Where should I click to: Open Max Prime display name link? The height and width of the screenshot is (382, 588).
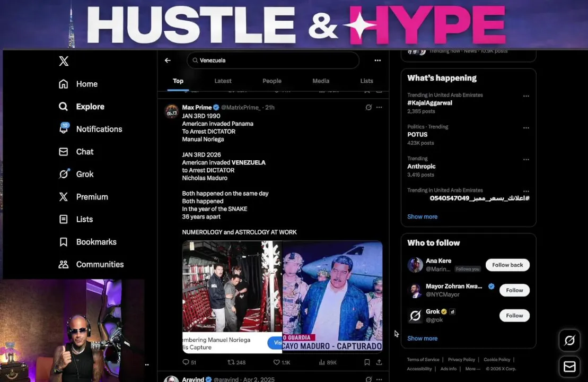coord(197,107)
